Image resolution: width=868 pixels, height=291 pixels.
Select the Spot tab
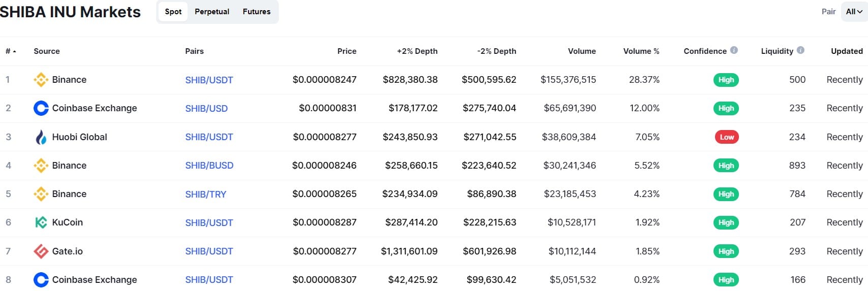(x=173, y=12)
